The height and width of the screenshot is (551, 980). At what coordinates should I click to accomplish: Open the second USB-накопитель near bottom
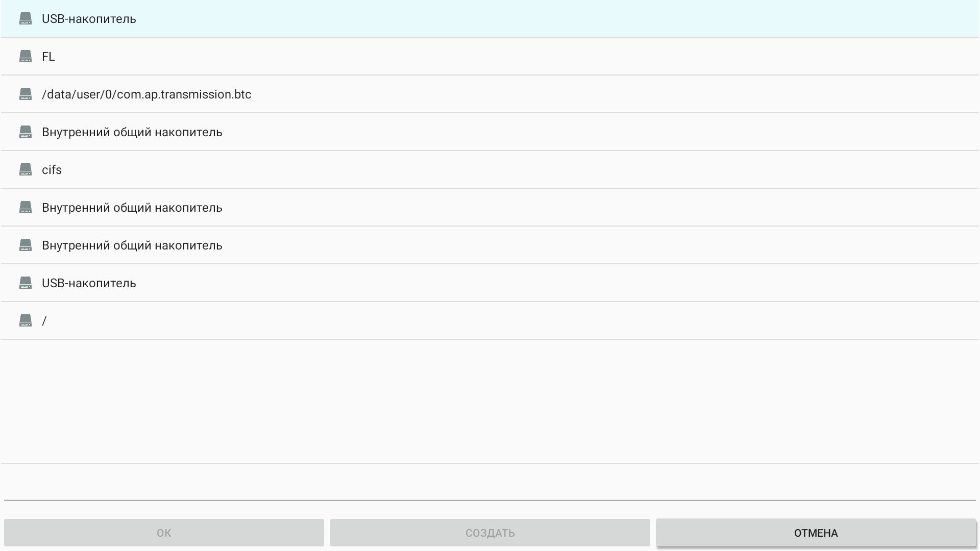[89, 283]
